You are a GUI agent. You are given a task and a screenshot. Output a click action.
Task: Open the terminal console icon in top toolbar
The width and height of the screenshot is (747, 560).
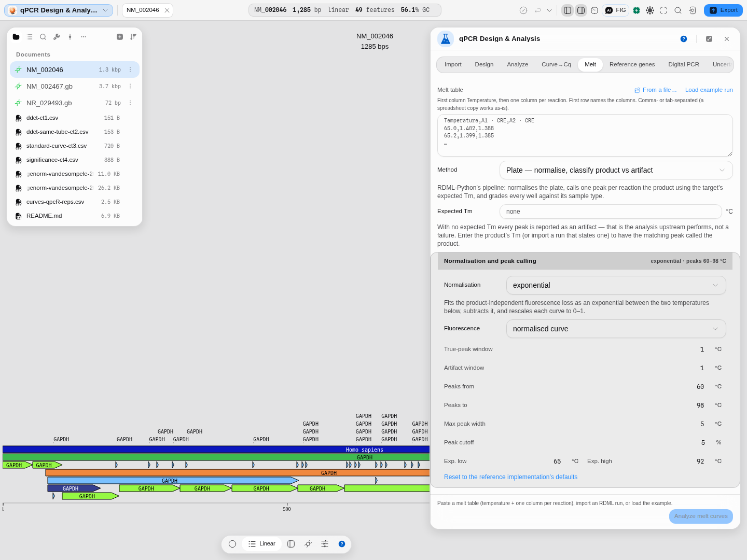[594, 10]
